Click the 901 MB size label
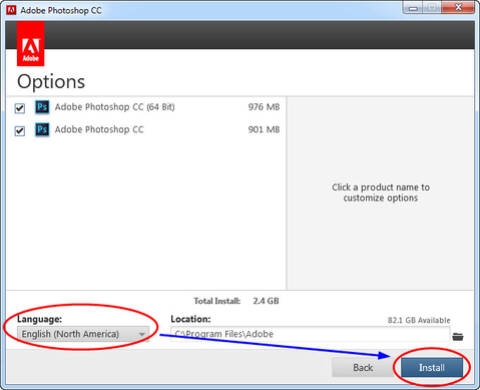This screenshot has height=390, width=480. tap(264, 129)
